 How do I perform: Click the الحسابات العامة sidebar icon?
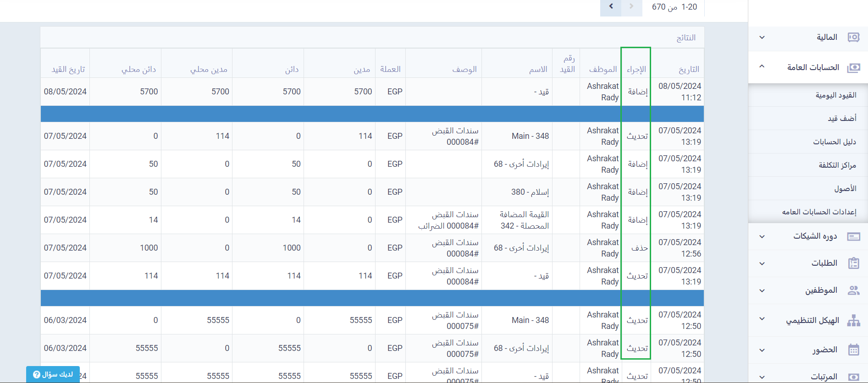(853, 68)
